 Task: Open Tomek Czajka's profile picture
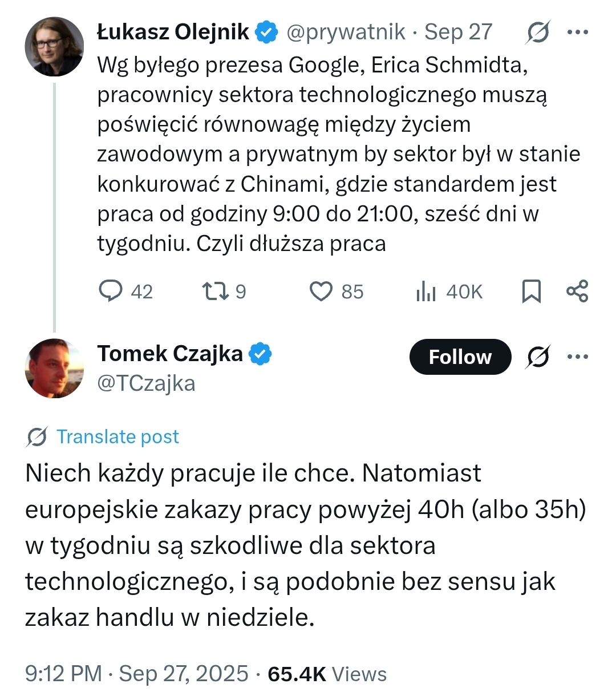[x=54, y=369]
